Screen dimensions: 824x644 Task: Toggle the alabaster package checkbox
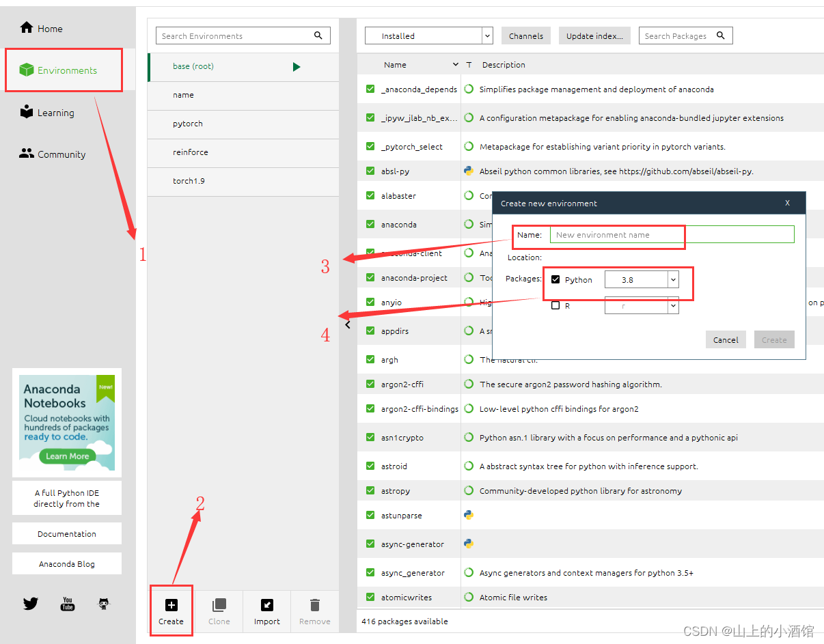point(370,195)
